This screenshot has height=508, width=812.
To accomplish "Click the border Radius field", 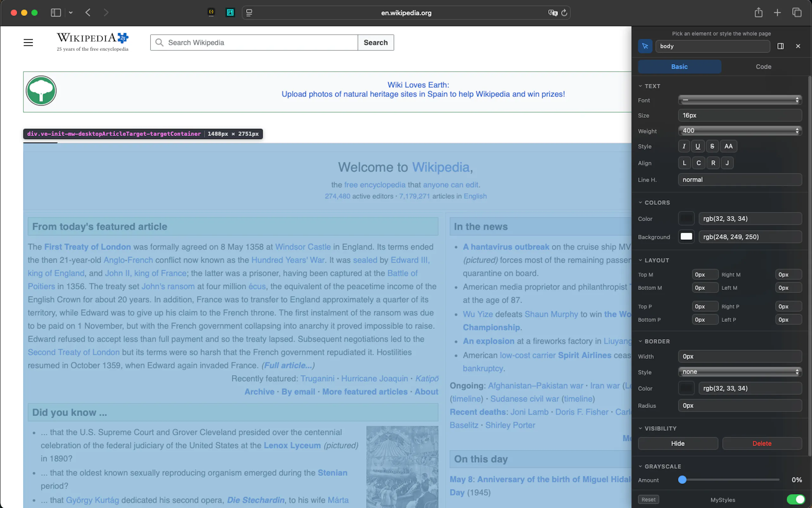I will (740, 405).
